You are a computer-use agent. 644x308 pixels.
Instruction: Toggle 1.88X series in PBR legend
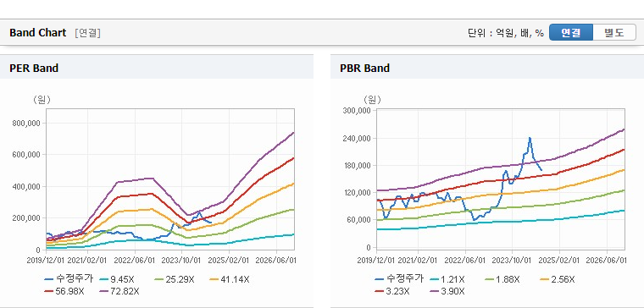tap(502, 280)
